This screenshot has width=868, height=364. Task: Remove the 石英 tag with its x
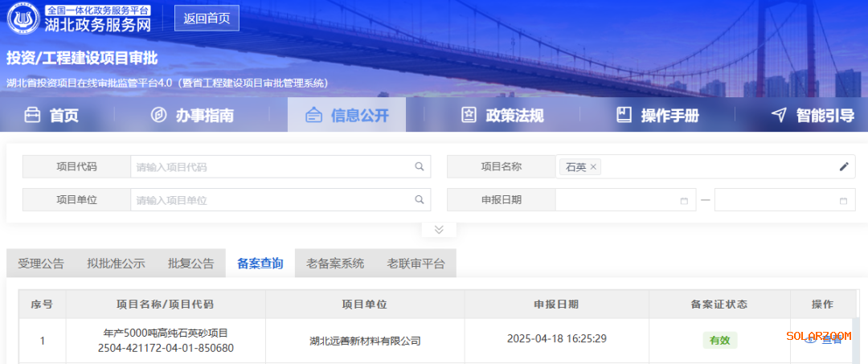click(593, 167)
